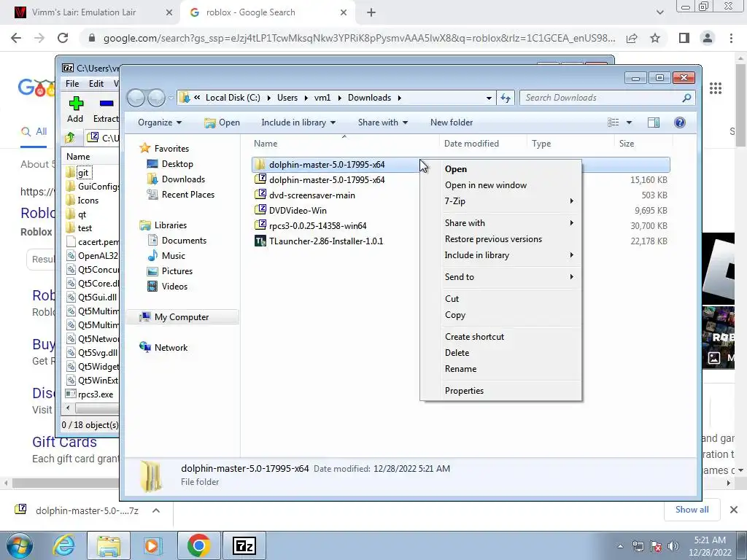Click the 7-Zip up-folder icon
The height and width of the screenshot is (560, 747).
pos(70,138)
